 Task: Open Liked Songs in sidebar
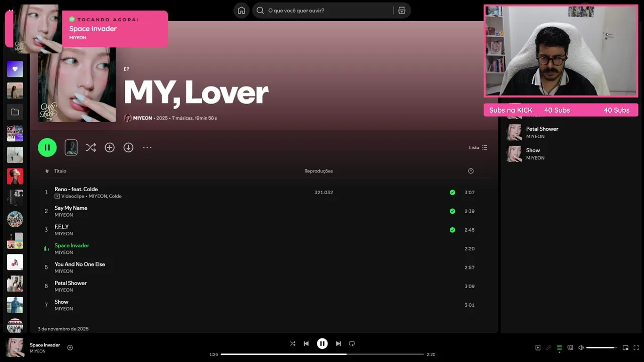coord(15,69)
